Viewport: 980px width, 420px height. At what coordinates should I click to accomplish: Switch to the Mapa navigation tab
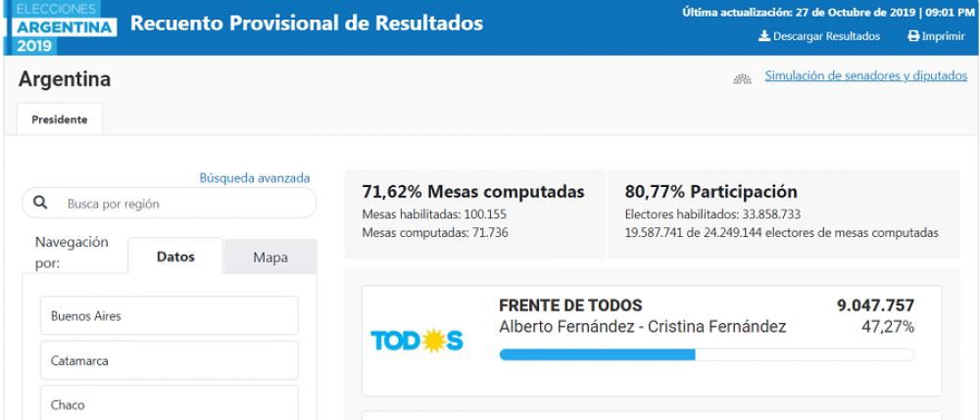pos(270,257)
